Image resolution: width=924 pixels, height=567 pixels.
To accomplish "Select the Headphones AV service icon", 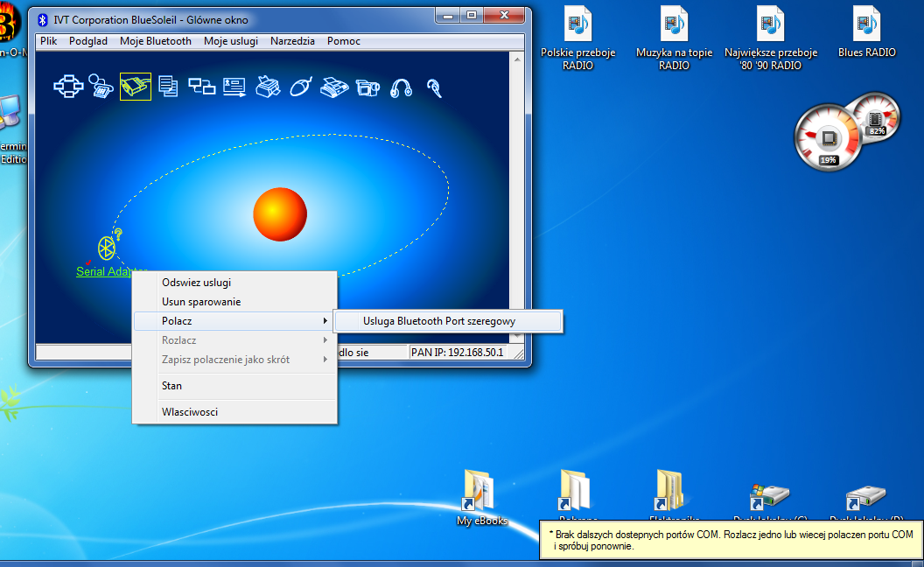I will 401,88.
